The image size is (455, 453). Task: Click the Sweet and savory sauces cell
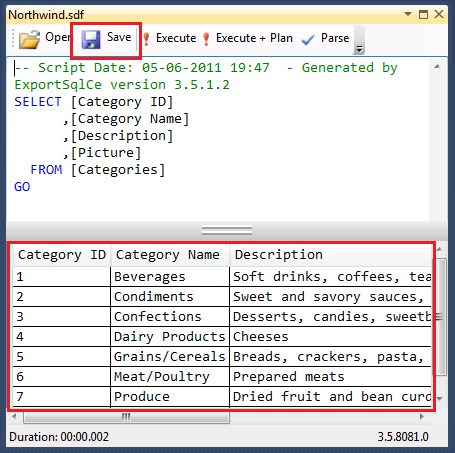point(331,297)
